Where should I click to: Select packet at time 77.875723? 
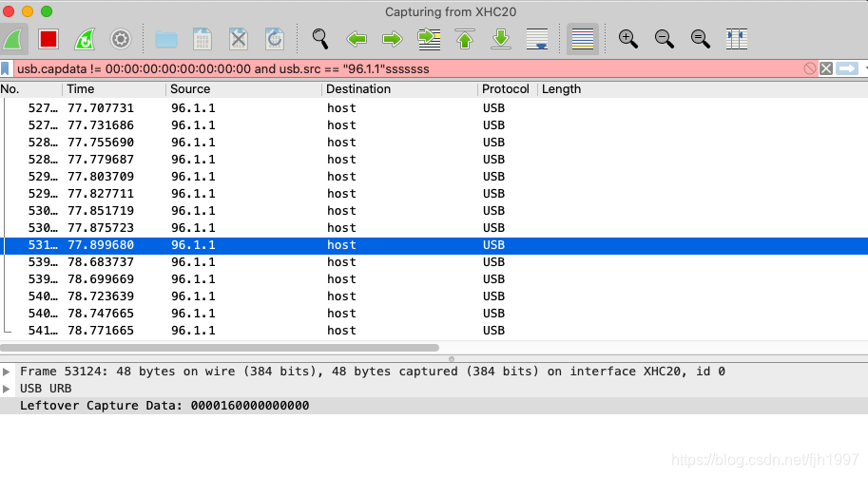click(x=434, y=228)
